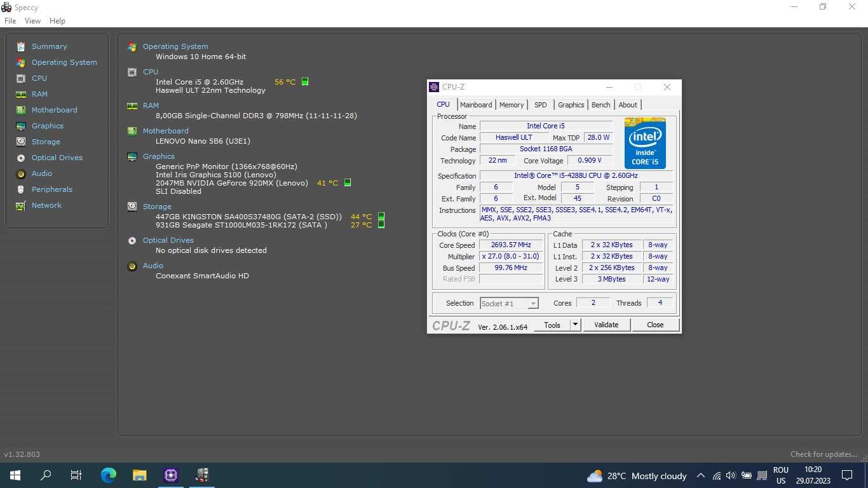
Task: Click the Core Speed value field
Action: [x=511, y=245]
